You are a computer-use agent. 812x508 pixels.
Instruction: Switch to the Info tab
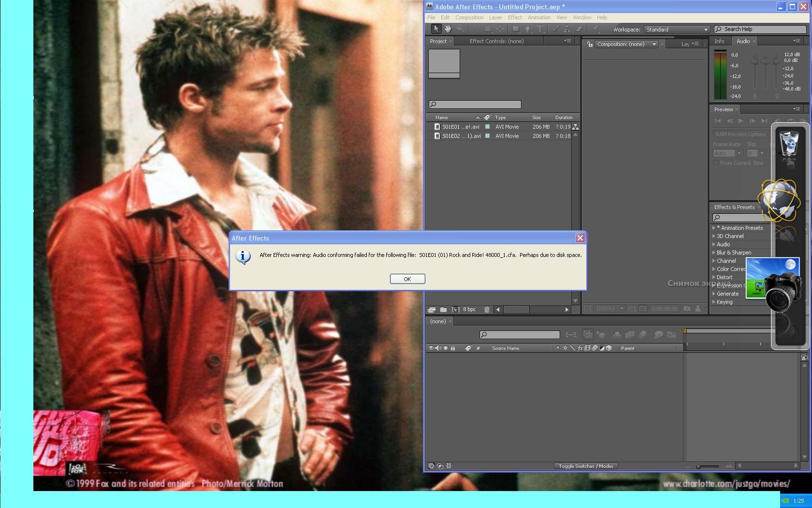pos(719,41)
